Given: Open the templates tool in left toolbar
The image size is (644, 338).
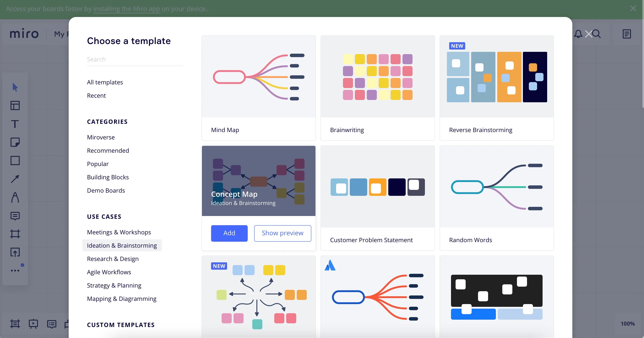Looking at the screenshot, I should (15, 105).
